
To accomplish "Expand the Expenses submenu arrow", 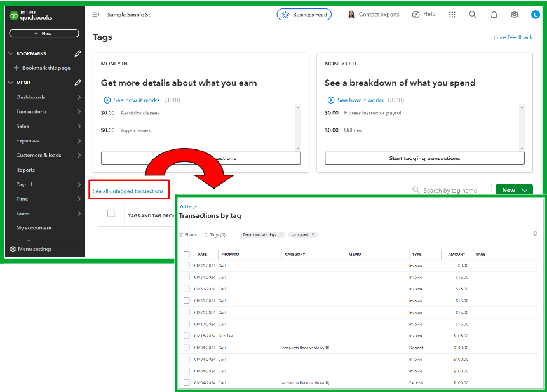I will pyautogui.click(x=79, y=140).
